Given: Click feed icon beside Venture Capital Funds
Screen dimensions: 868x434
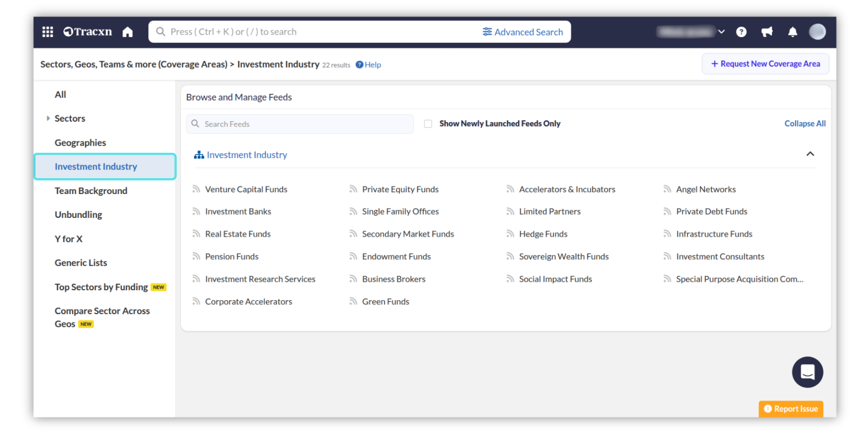Looking at the screenshot, I should [196, 189].
